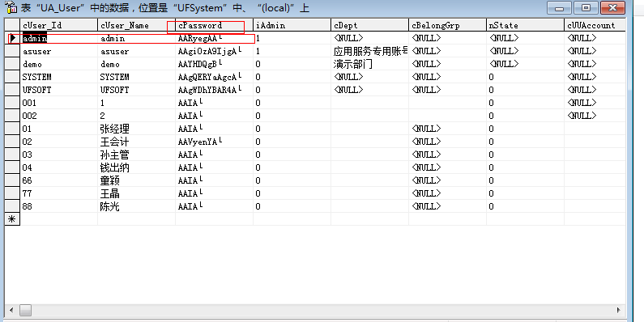Click user id cell 04
Screen dimensions: 644x322
(x=59, y=167)
